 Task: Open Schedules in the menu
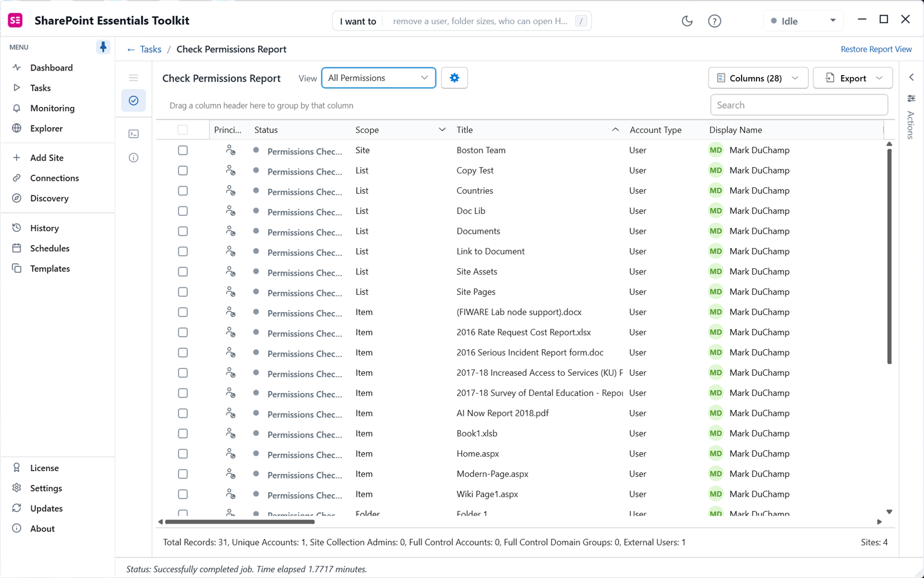[x=50, y=249]
